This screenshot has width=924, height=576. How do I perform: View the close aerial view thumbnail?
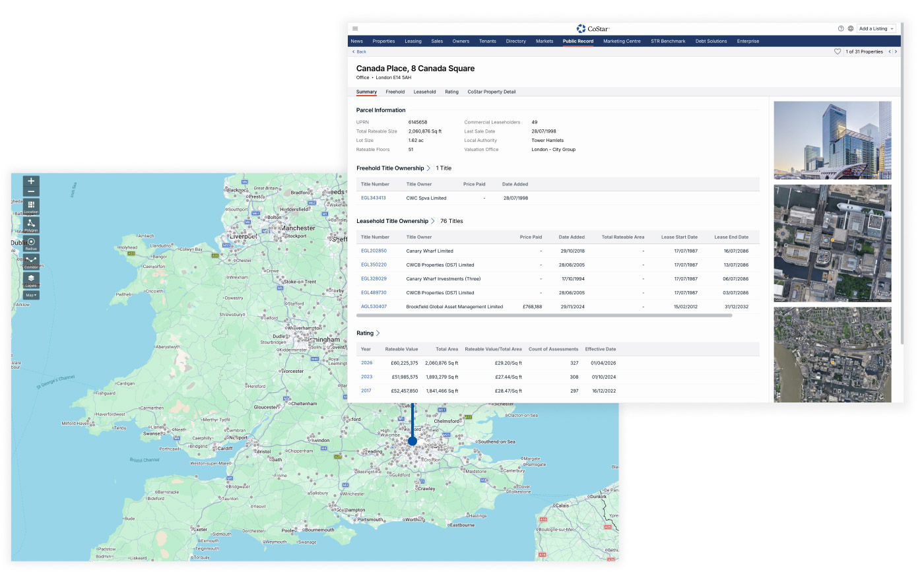pos(832,243)
